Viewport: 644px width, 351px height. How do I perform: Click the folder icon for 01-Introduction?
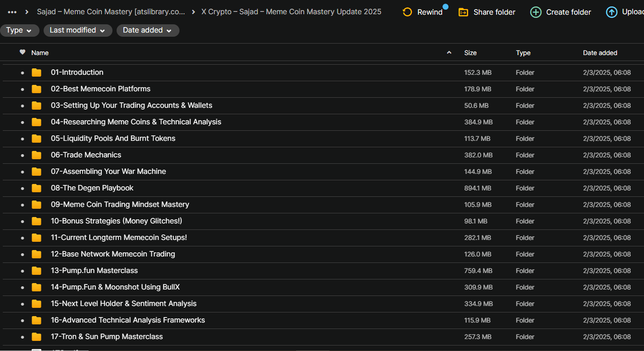click(37, 72)
